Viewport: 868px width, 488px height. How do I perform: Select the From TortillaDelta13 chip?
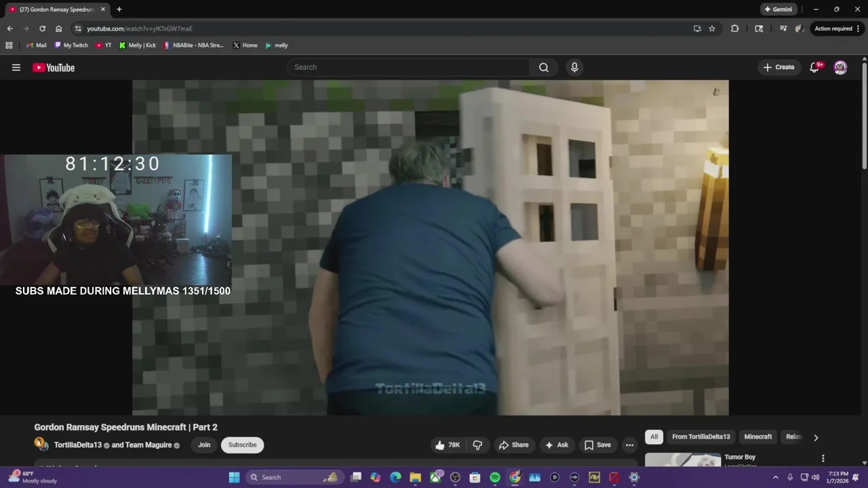[x=701, y=436]
